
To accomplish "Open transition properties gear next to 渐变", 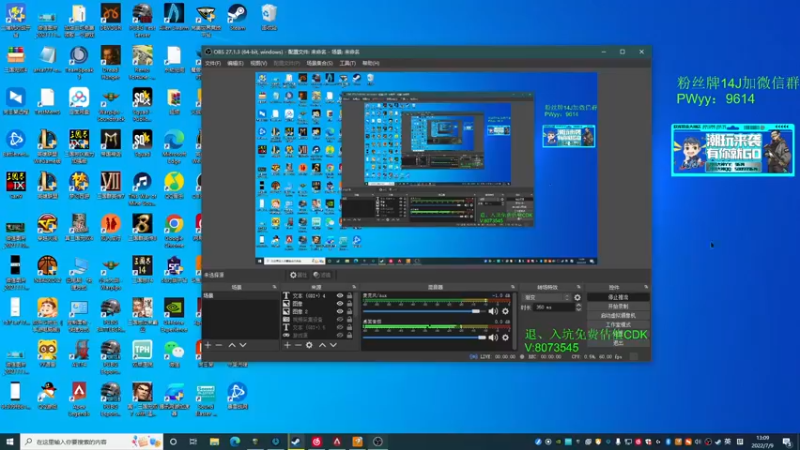I will tap(578, 297).
